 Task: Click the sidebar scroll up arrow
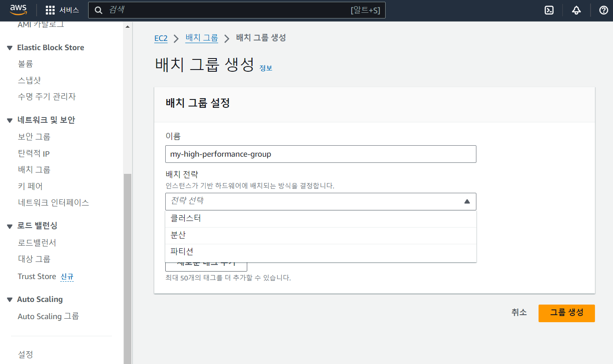128,27
